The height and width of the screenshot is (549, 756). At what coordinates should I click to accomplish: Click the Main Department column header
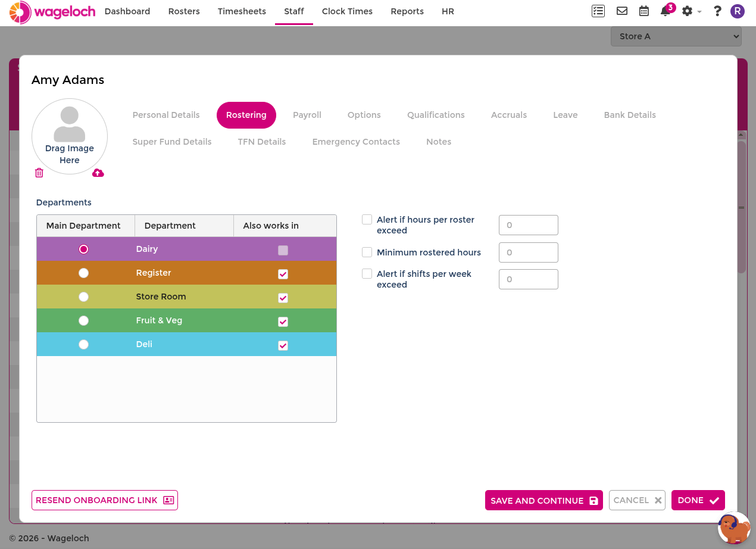(86, 226)
